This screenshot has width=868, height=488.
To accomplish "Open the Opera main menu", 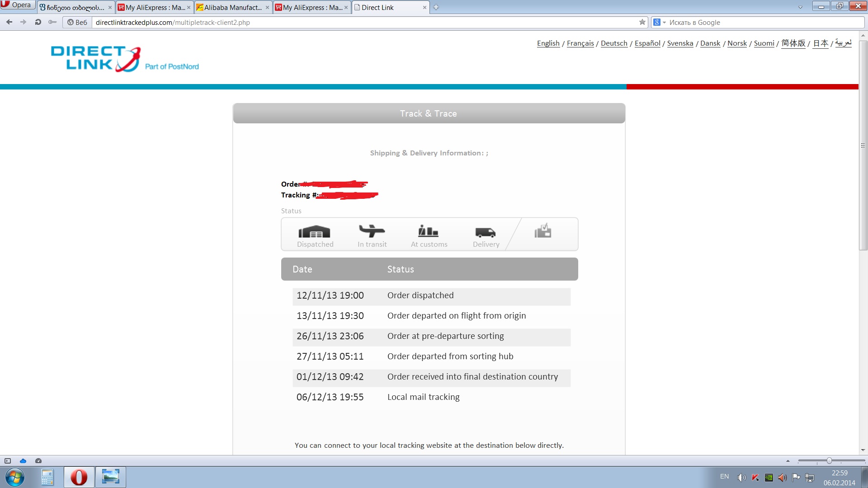I will coord(17,5).
